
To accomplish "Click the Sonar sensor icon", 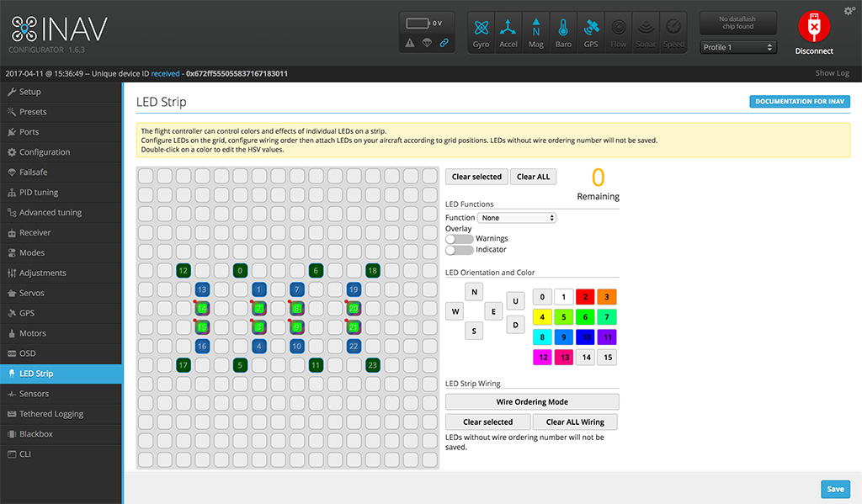I will point(646,33).
